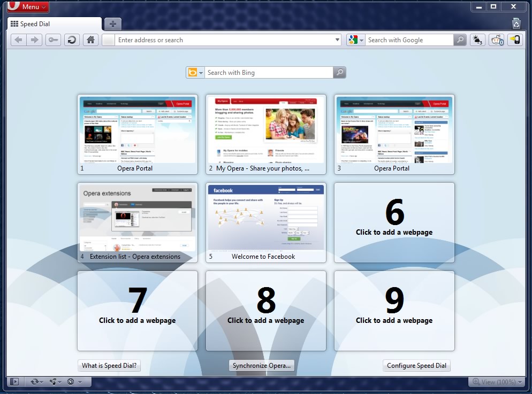This screenshot has width=532, height=394.
Task: Expand the Opera Link sync dropdown arrow
Action: 41,382
